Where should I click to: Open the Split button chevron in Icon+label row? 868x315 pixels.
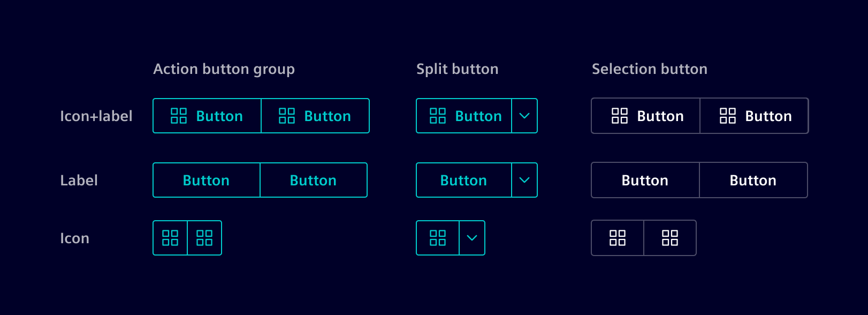pos(524,116)
